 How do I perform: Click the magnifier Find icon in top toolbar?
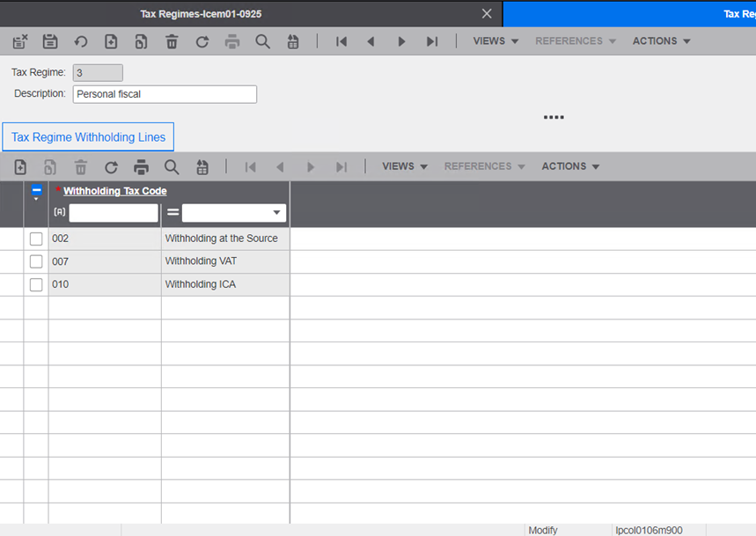(262, 41)
